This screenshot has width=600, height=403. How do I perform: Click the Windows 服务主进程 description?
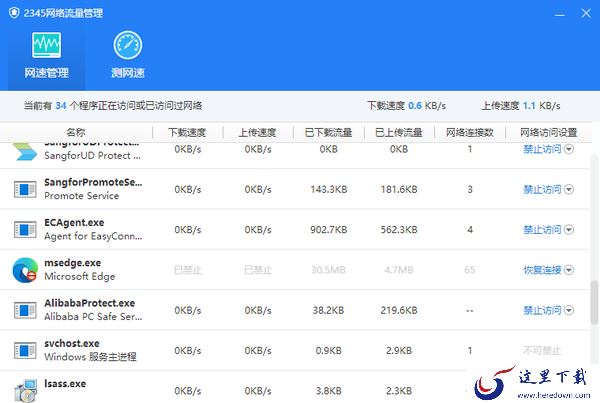point(90,357)
